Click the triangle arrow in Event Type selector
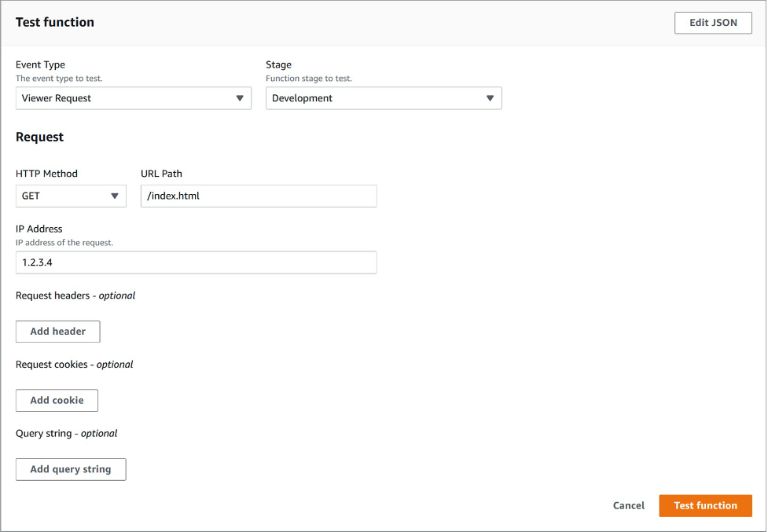 click(240, 98)
